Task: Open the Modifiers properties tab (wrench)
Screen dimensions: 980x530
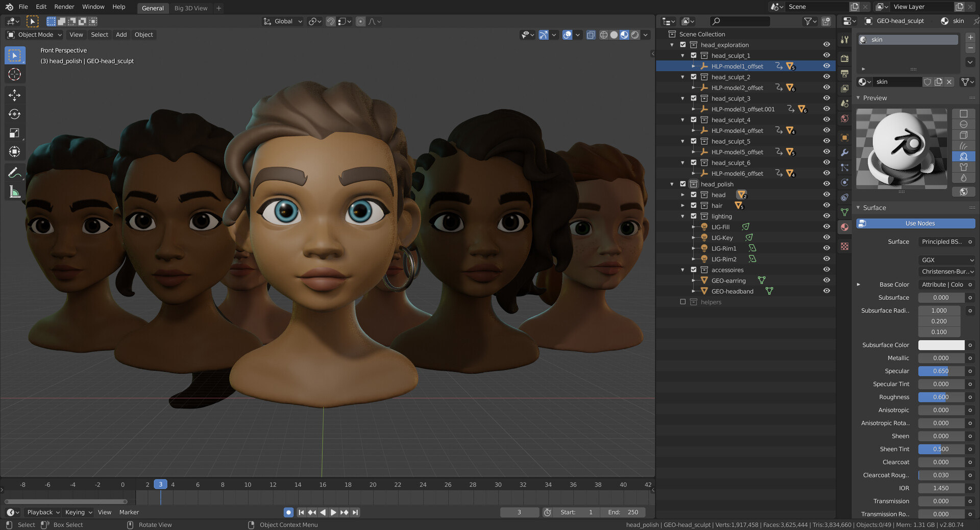Action: coord(845,153)
